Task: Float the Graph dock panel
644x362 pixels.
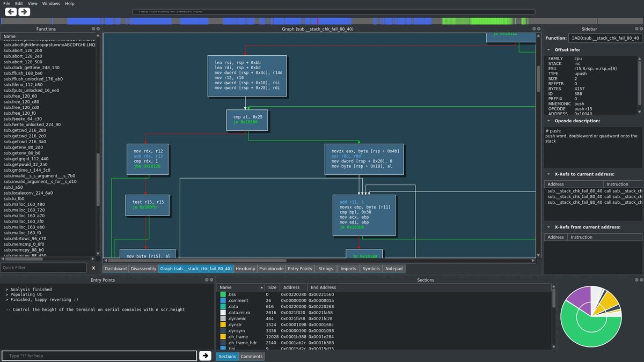Action: click(535, 29)
